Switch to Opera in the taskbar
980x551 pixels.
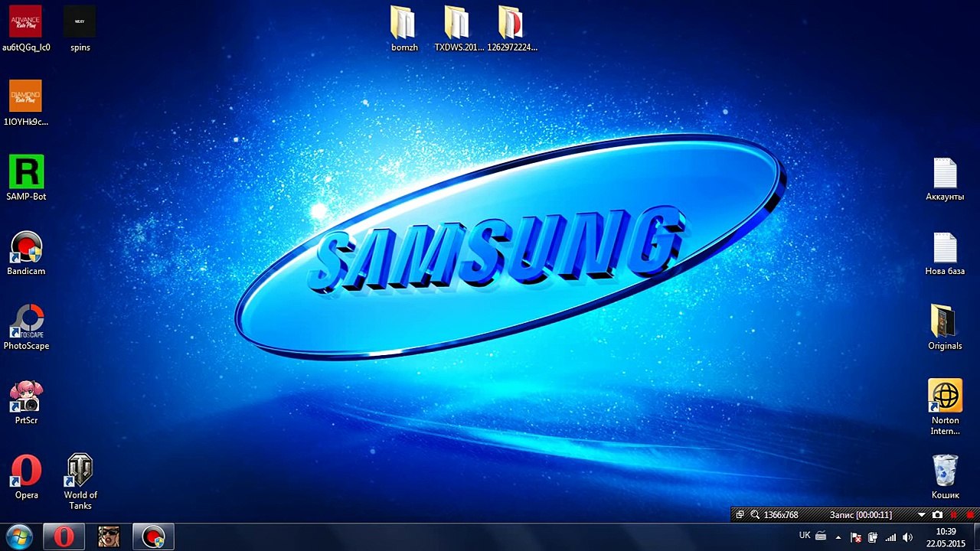click(64, 536)
